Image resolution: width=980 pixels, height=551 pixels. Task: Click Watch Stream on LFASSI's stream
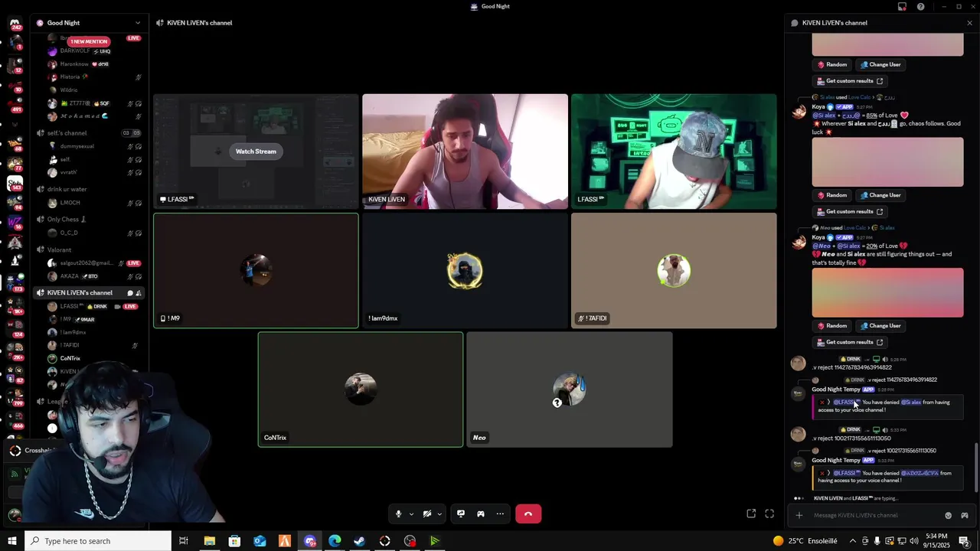tap(256, 152)
